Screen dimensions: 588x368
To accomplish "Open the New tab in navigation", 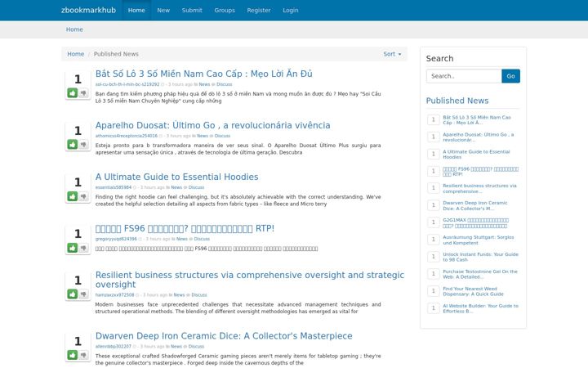I will click(163, 10).
